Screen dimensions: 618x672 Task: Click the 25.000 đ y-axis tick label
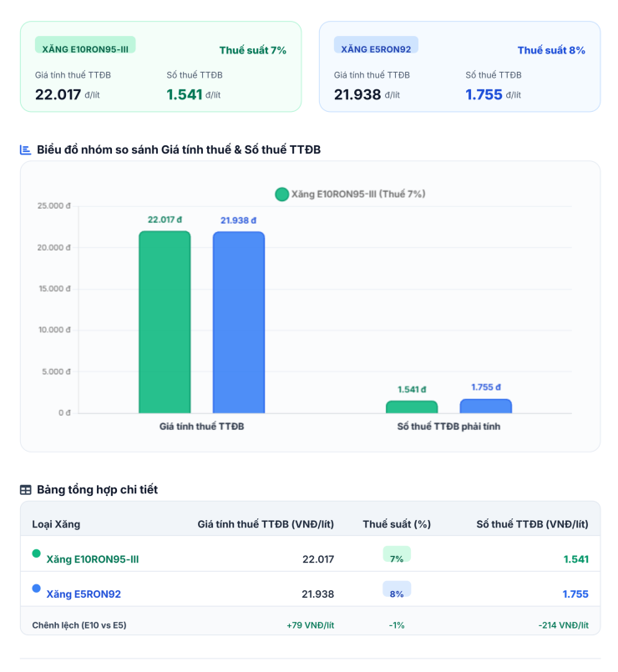(53, 206)
